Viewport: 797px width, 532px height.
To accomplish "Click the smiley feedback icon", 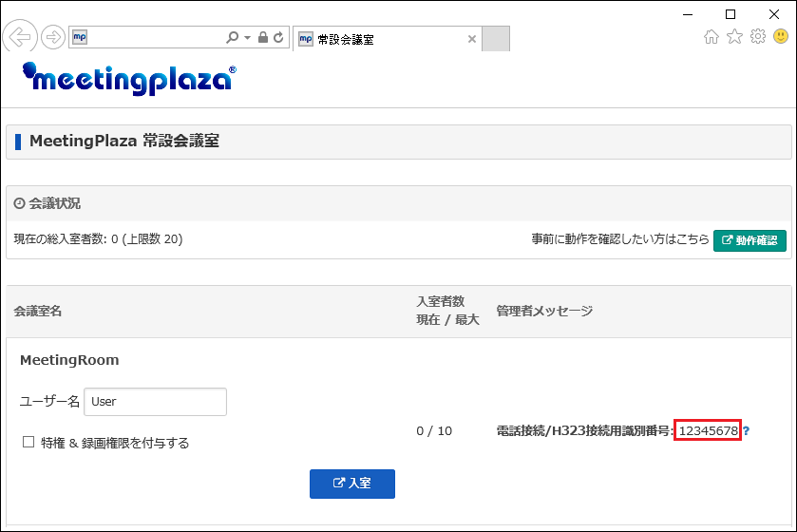I will point(781,36).
